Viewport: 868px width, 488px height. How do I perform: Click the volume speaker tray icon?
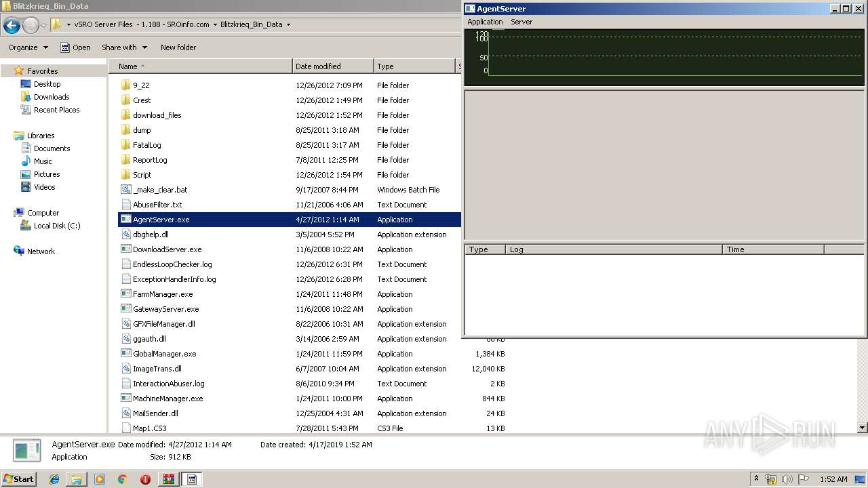[787, 479]
